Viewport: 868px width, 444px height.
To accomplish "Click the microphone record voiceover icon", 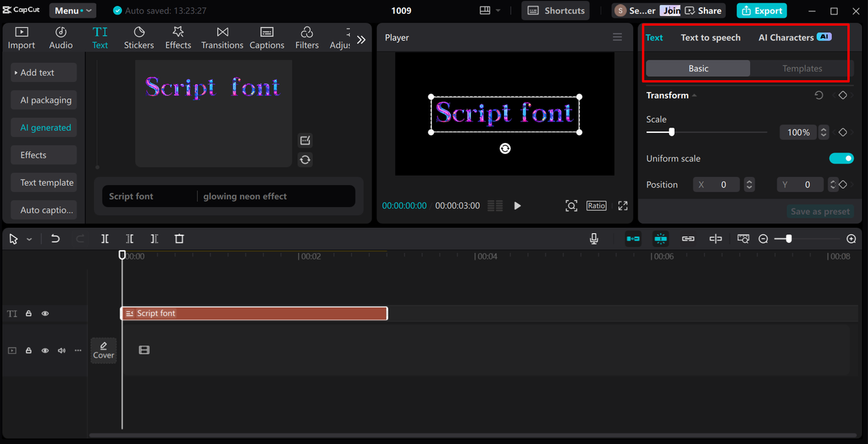I will pyautogui.click(x=594, y=239).
